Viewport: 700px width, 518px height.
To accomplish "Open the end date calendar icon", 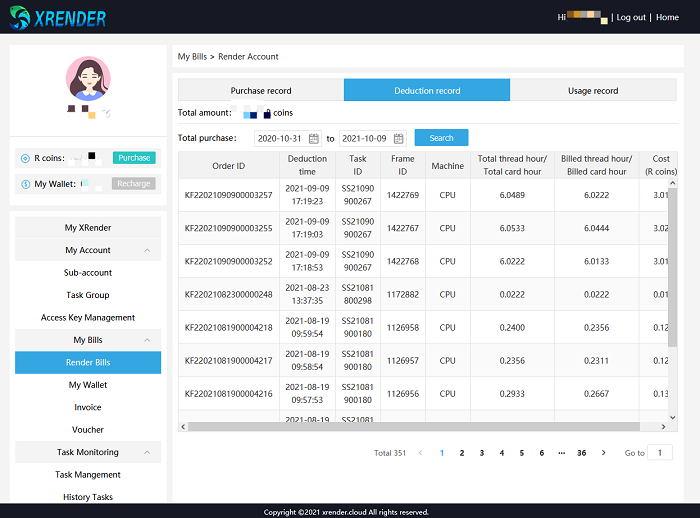I will (398, 138).
